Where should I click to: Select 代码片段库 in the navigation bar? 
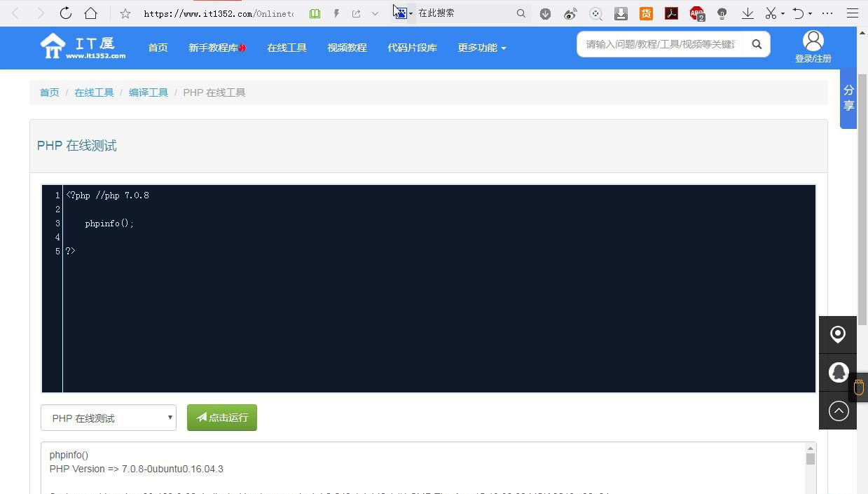(x=412, y=48)
